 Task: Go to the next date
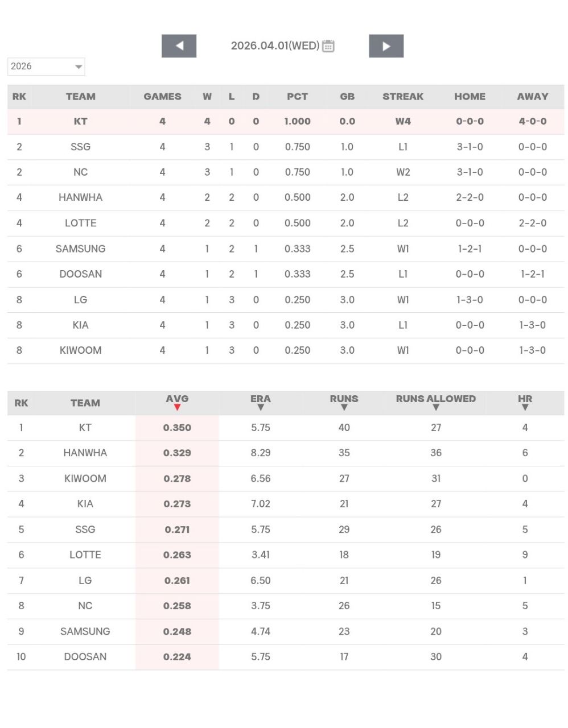click(x=386, y=46)
